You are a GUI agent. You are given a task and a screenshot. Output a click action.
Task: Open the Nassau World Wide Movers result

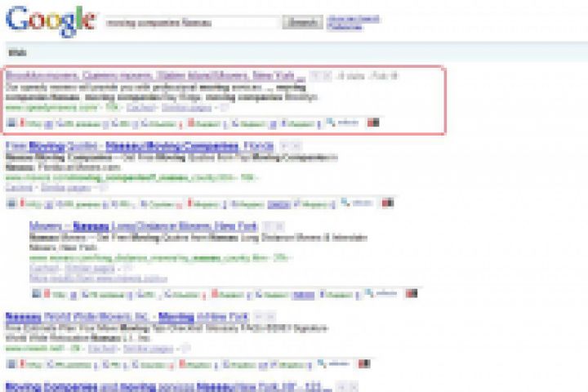(127, 318)
